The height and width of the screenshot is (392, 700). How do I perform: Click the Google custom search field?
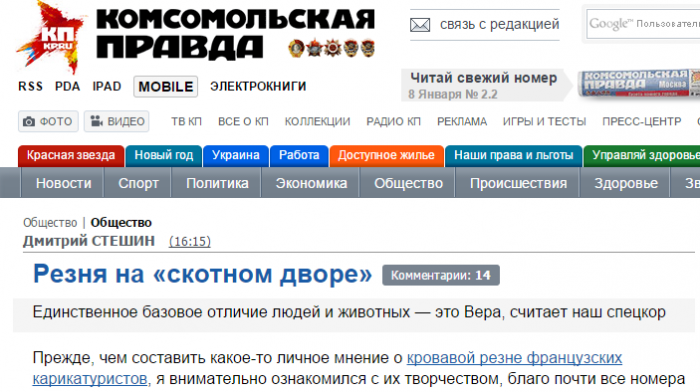643,24
